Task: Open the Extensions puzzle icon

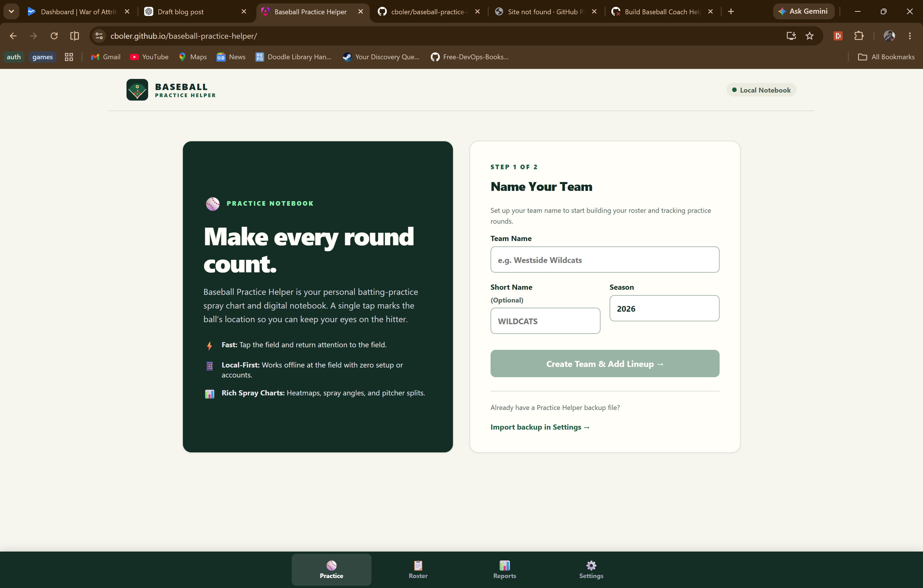Action: point(859,36)
